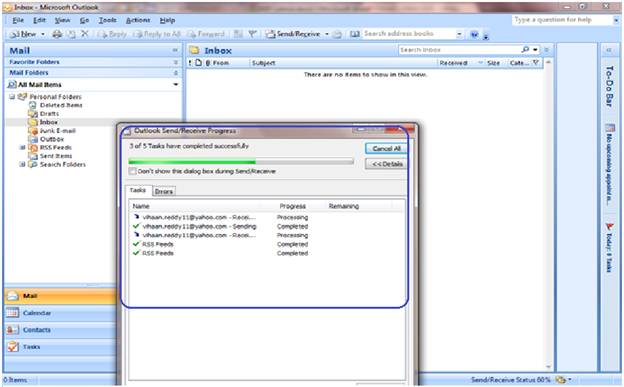
Task: Click the Reply to All toolbar button
Action: [157, 34]
